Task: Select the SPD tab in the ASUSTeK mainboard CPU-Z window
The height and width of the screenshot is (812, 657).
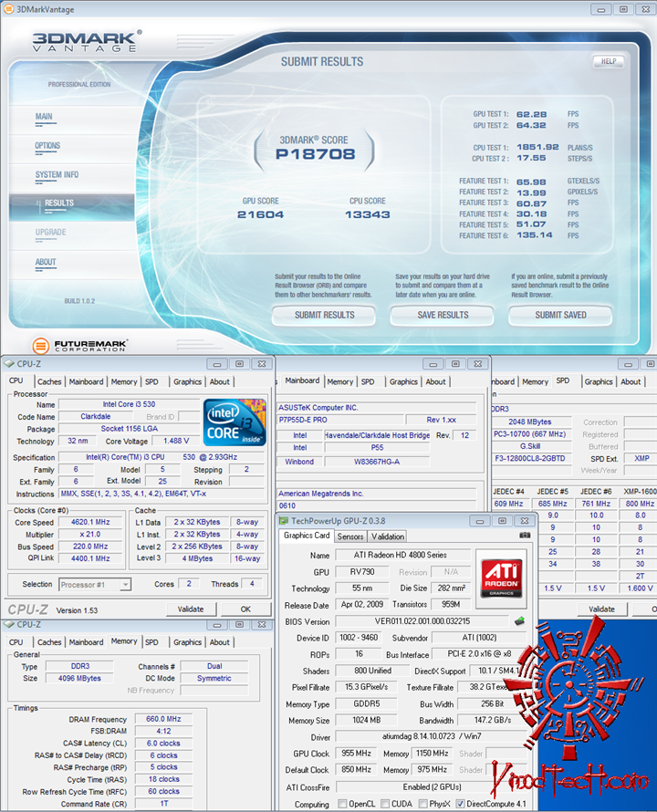Action: 368,381
